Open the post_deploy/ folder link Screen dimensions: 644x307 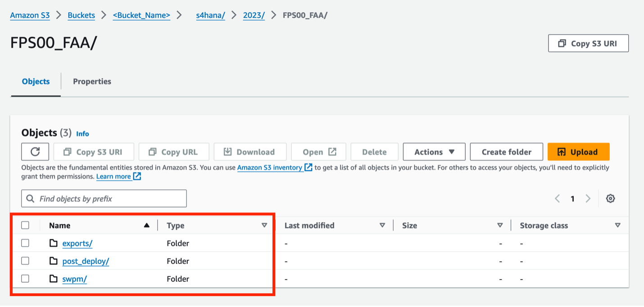click(x=86, y=261)
